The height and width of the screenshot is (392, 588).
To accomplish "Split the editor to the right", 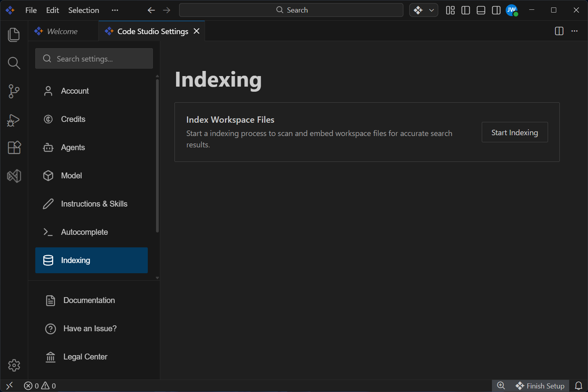I will tap(559, 31).
